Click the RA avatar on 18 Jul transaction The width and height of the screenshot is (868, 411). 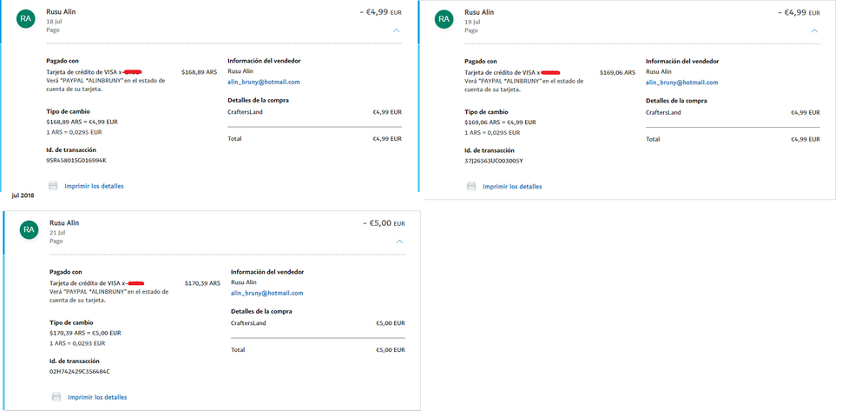[26, 18]
